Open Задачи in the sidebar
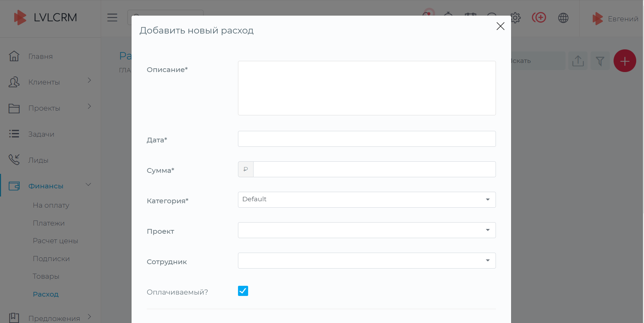The width and height of the screenshot is (644, 323). (x=41, y=134)
